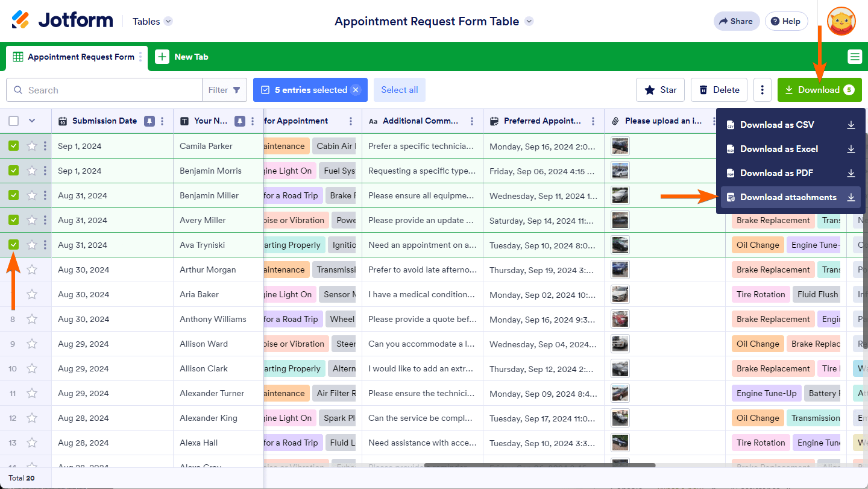Open the three-dot more actions button near Delete
868x489 pixels.
click(763, 90)
